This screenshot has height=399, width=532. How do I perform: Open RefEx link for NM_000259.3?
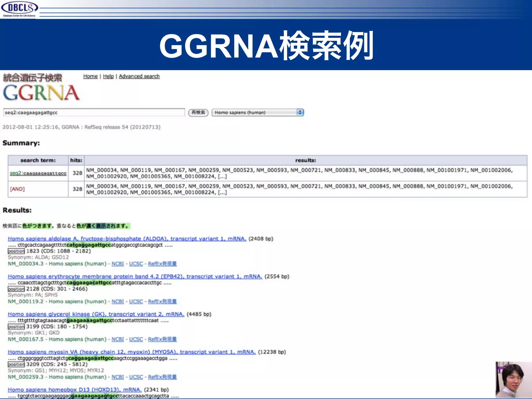point(162,377)
